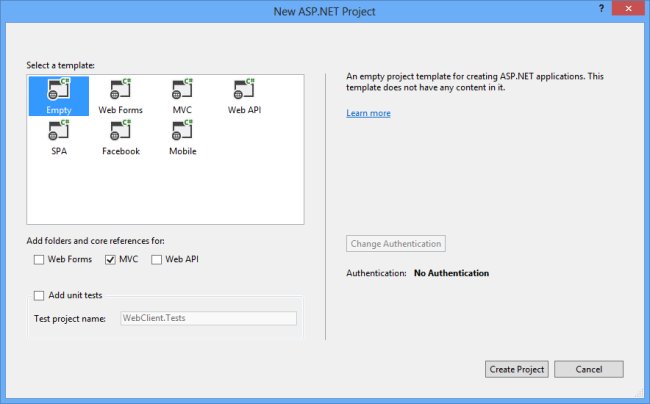
Task: Close the dialog with the red X
Action: [x=628, y=8]
